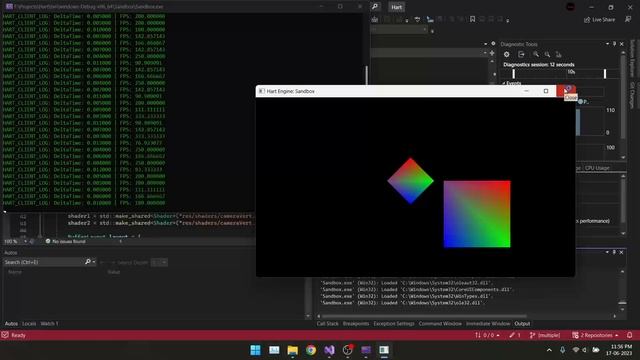The image size is (640, 360).
Task: Click Live Share button
Action: 600,20
